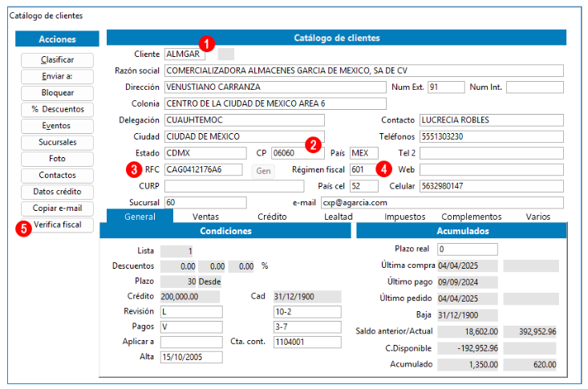The height and width of the screenshot is (389, 588).
Task: Click the Crédito value 200,000.00
Action: (x=190, y=296)
